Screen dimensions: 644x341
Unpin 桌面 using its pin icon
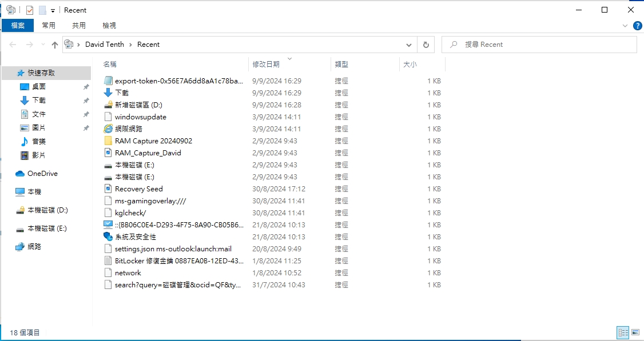click(86, 87)
